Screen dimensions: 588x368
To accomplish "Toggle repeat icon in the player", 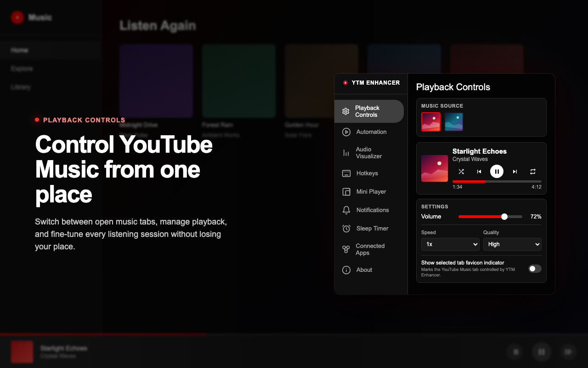I will click(x=533, y=172).
